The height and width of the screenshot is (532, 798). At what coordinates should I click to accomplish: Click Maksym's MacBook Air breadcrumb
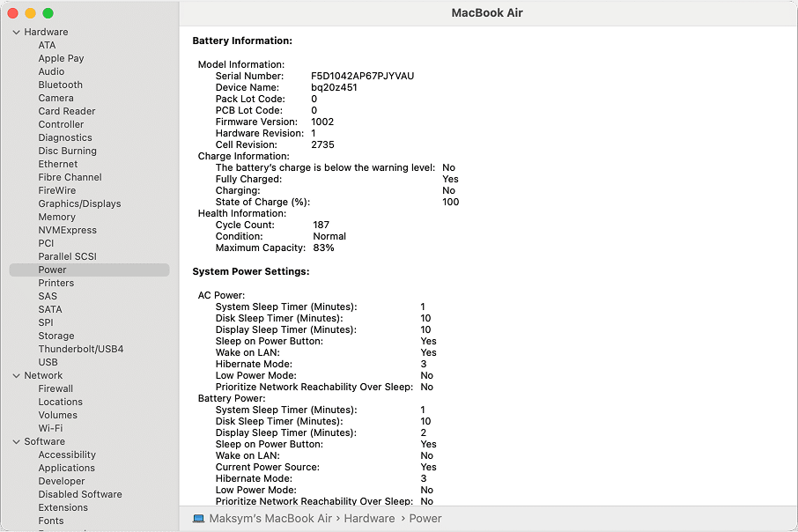270,519
